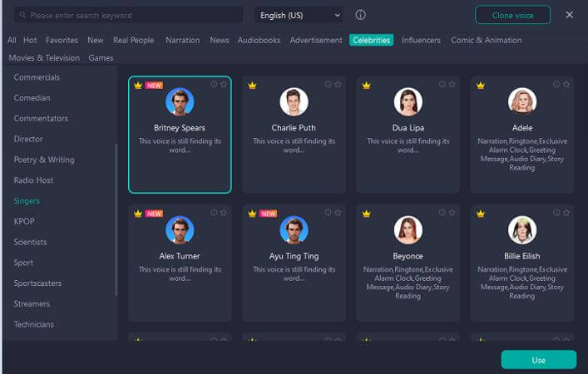Open info icon on Adele card
Screen dimensions: 588x374
click(556, 84)
